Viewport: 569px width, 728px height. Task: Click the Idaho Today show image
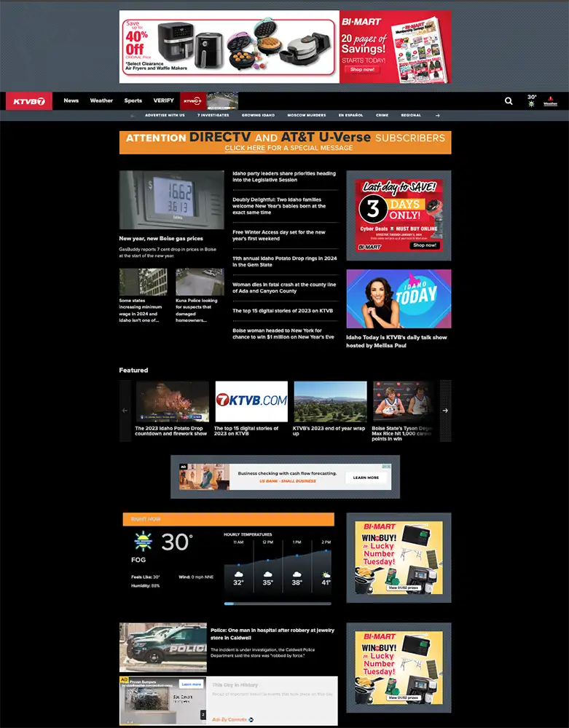tap(399, 298)
